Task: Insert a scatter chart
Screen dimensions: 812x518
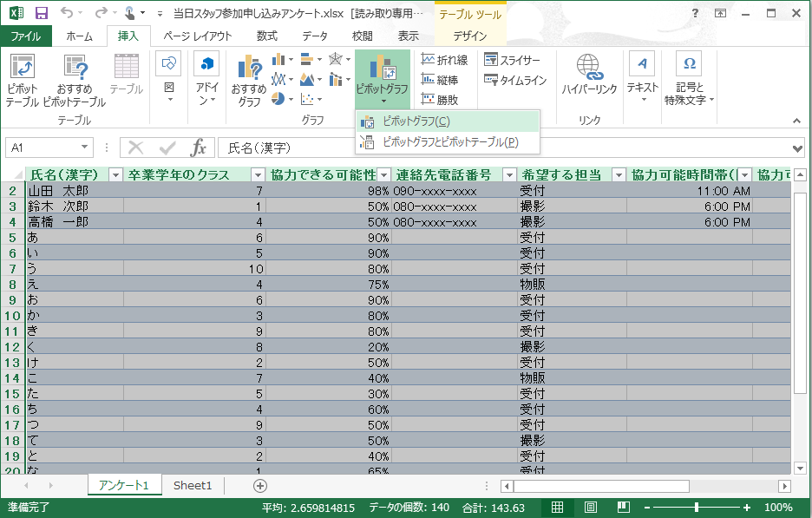Action: [307, 98]
